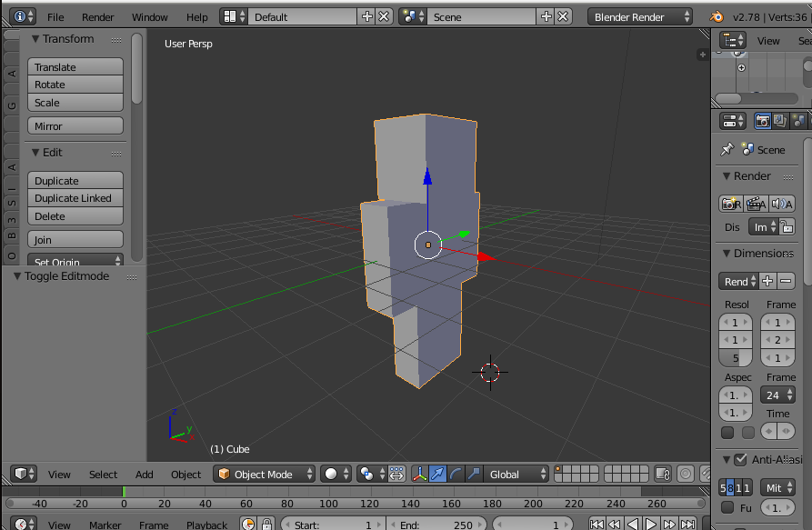812x530 pixels.
Task: Click the Blender logo icon
Action: (717, 16)
